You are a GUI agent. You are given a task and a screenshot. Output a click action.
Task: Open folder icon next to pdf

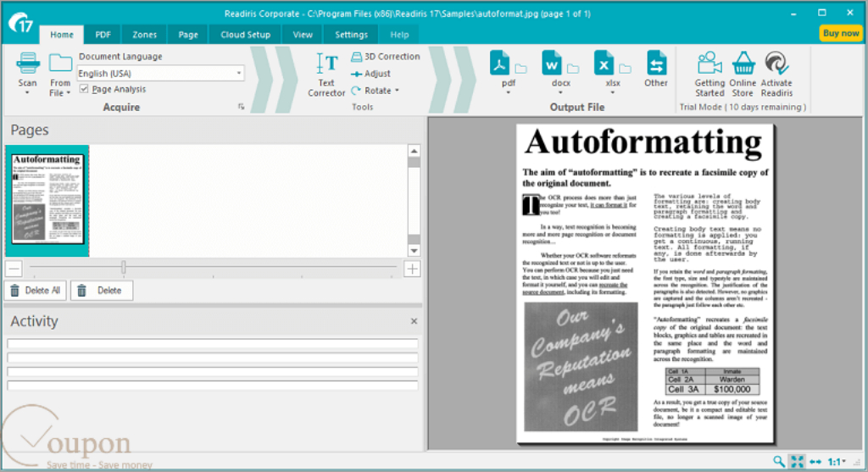point(521,69)
